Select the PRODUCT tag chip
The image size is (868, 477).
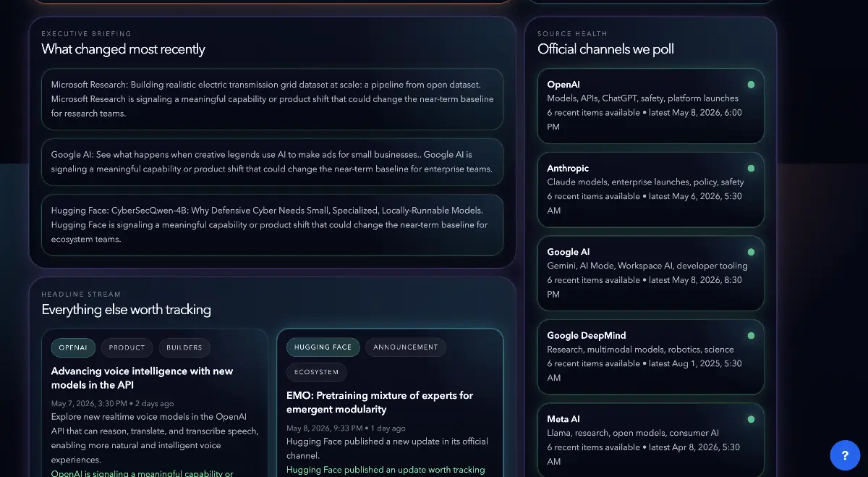127,347
